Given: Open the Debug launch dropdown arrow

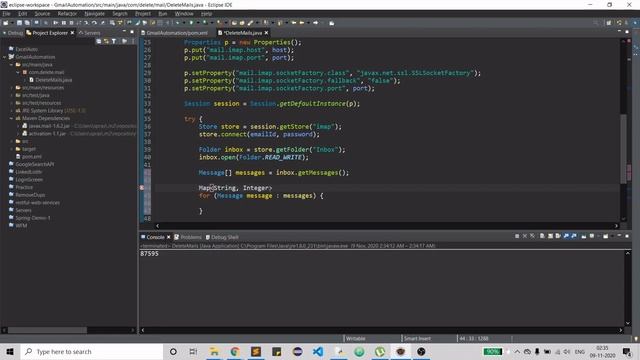Looking at the screenshot, I should point(184,23).
